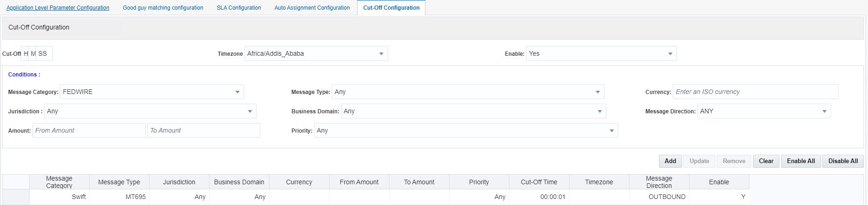Expand the Priority dropdown
This screenshot has width=868, height=205.
pos(466,130)
